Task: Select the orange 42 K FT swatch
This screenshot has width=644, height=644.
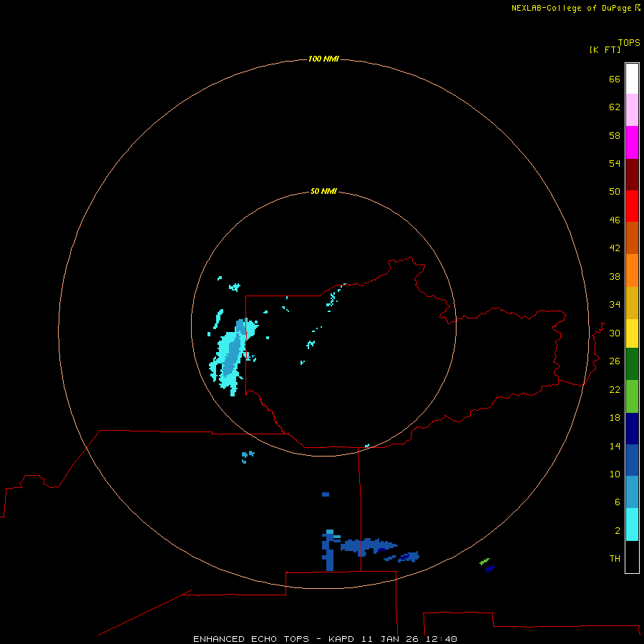Action: coord(632,270)
